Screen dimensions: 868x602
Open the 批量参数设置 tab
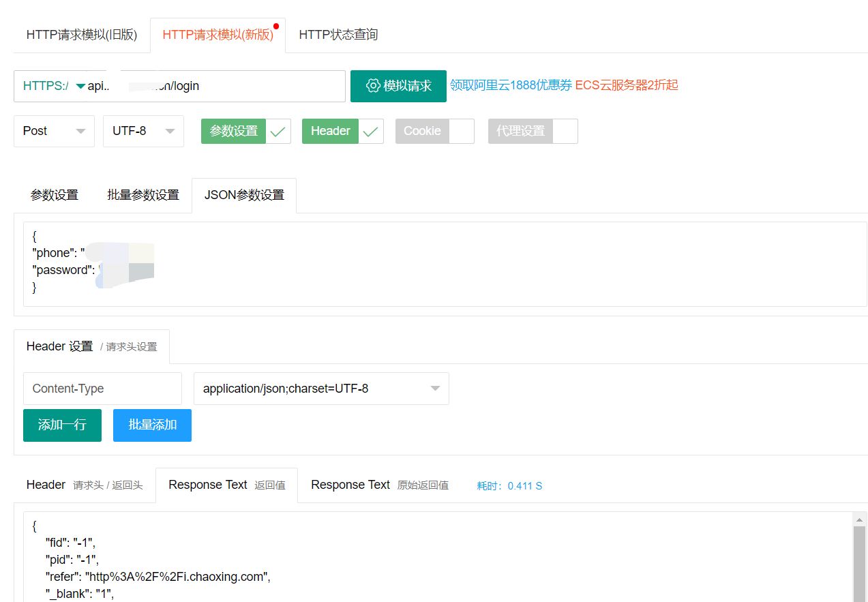(143, 195)
